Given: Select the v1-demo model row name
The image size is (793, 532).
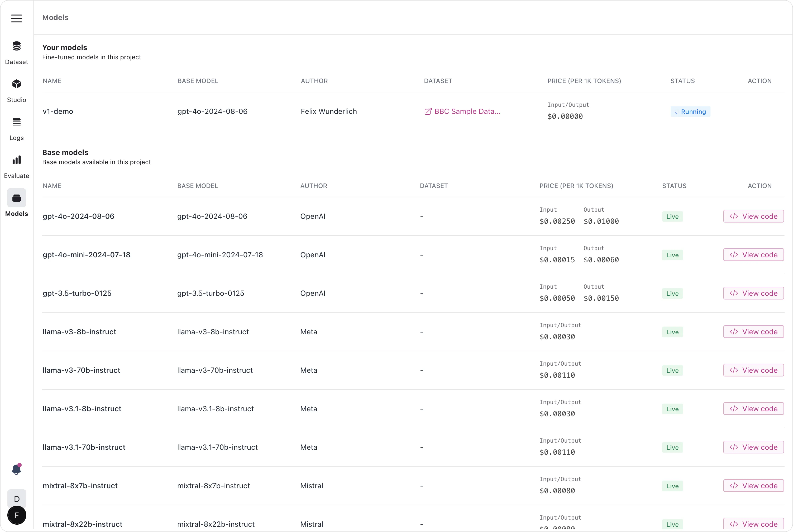Looking at the screenshot, I should pyautogui.click(x=58, y=112).
